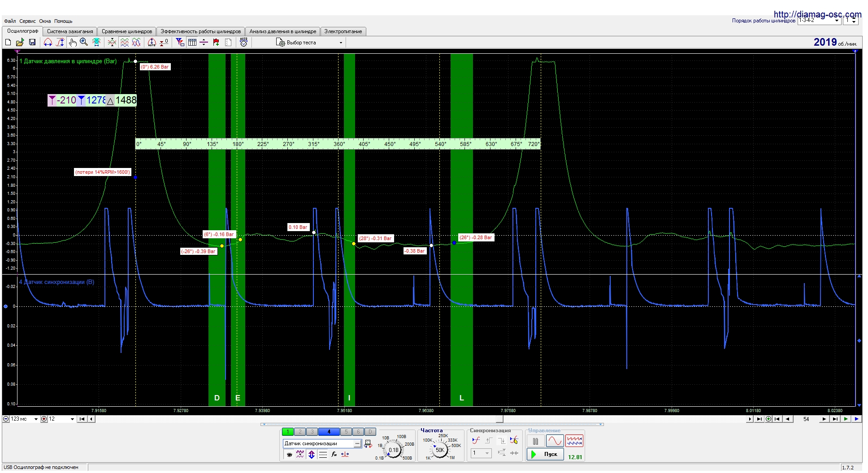Open a saved recording via folder icon
Screen dimensions: 868x473
pos(20,42)
